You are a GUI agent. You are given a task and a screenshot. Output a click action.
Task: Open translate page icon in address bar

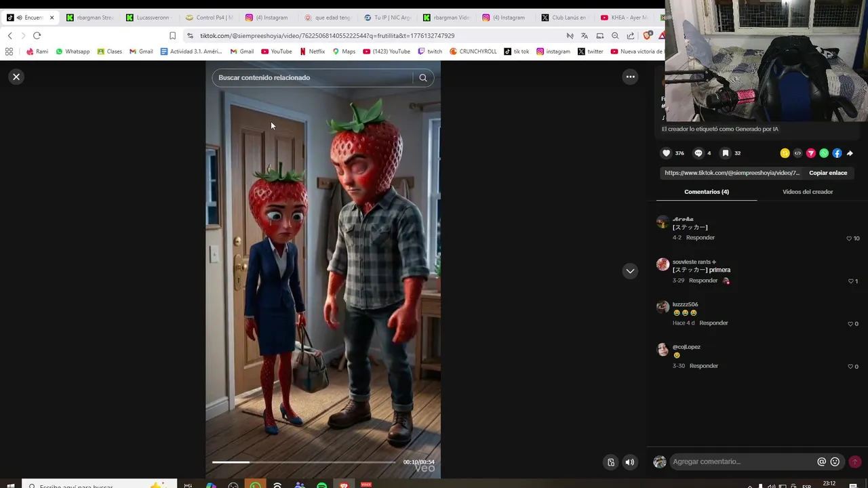click(x=584, y=35)
